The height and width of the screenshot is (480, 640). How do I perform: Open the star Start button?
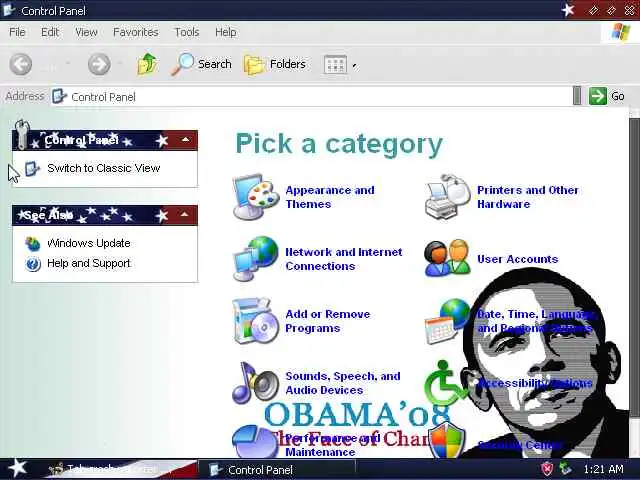(18, 469)
